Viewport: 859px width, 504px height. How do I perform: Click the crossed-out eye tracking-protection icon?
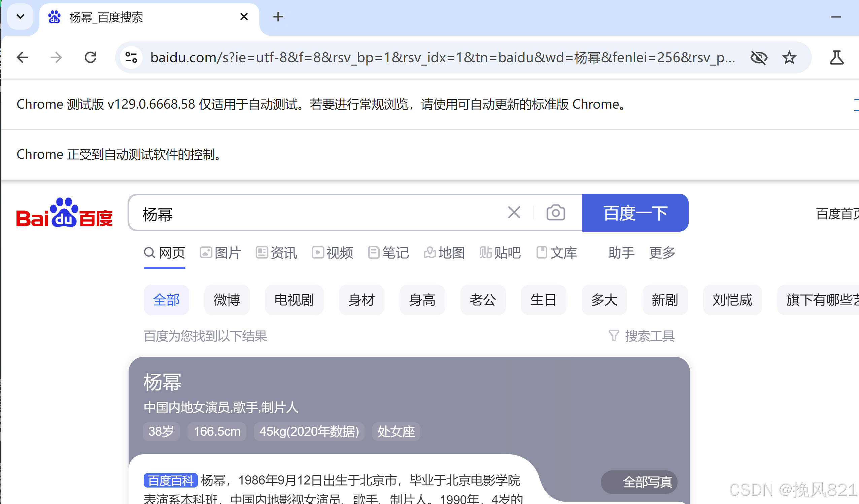pyautogui.click(x=759, y=57)
